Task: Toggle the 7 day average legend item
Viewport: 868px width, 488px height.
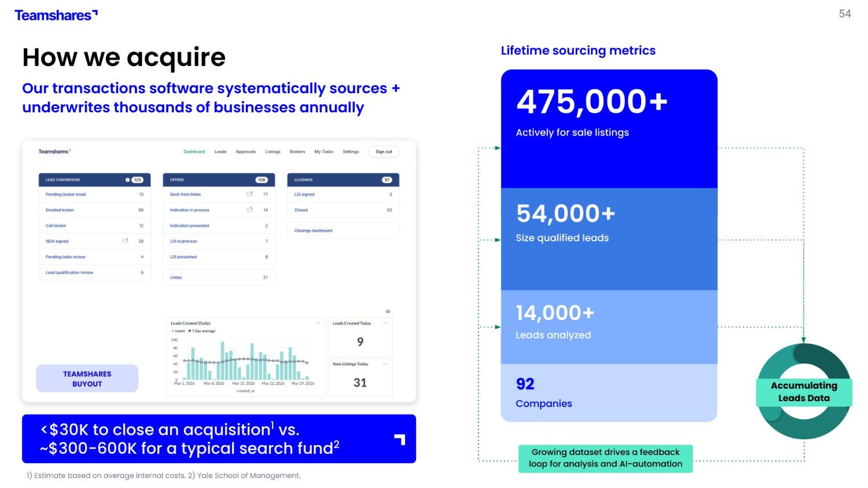Action: pyautogui.click(x=202, y=331)
